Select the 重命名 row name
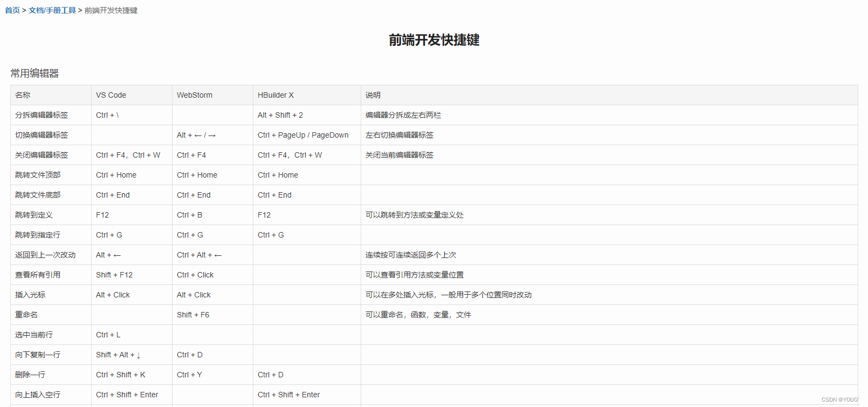This screenshot has height=407, width=868. (x=26, y=315)
